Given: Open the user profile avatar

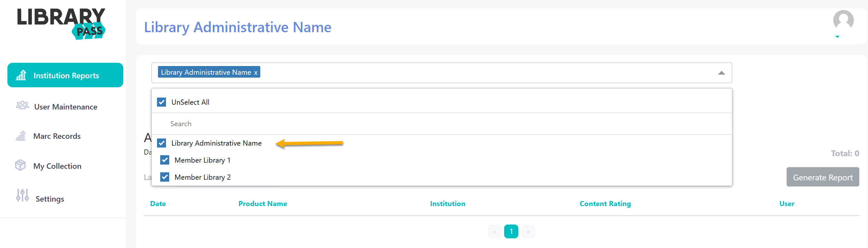Looking at the screenshot, I should click(843, 20).
